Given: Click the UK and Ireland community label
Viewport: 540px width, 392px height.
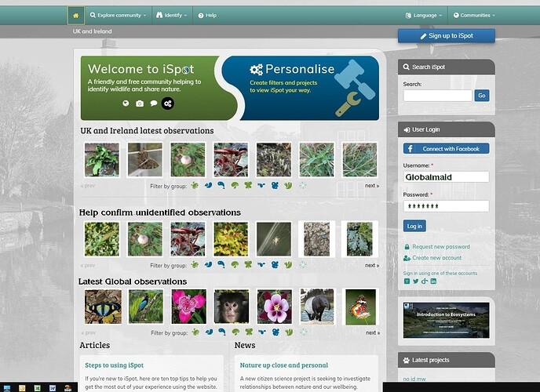Looking at the screenshot, I should point(92,31).
